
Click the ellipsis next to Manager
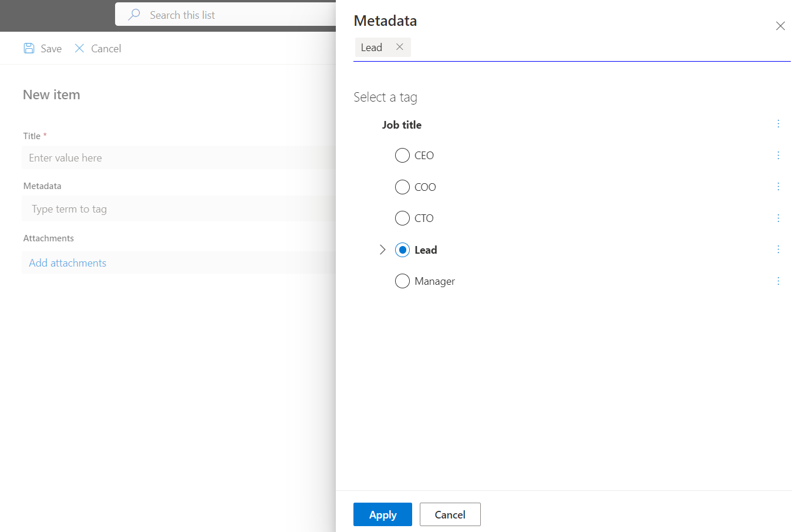778,281
